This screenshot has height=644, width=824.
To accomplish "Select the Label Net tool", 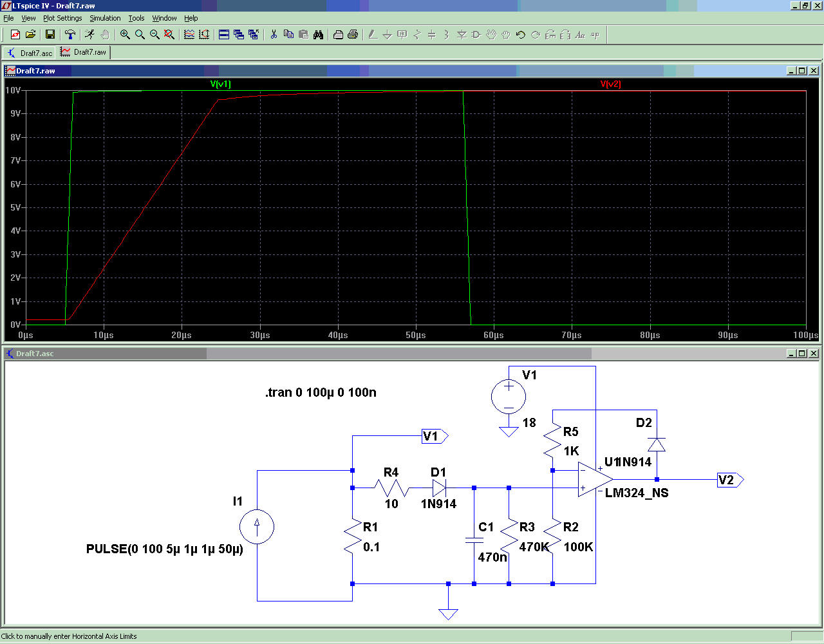I will 402,35.
